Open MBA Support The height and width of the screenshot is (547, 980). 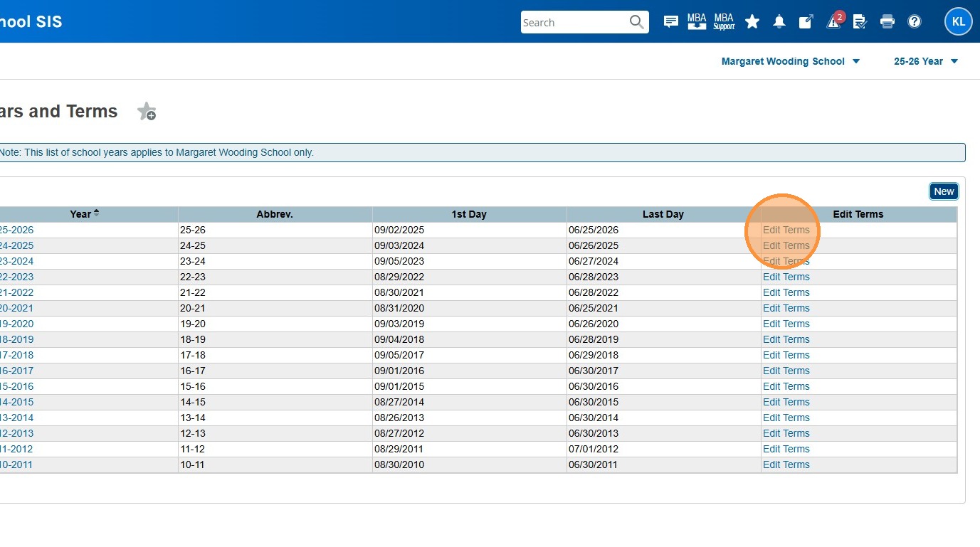pyautogui.click(x=724, y=22)
